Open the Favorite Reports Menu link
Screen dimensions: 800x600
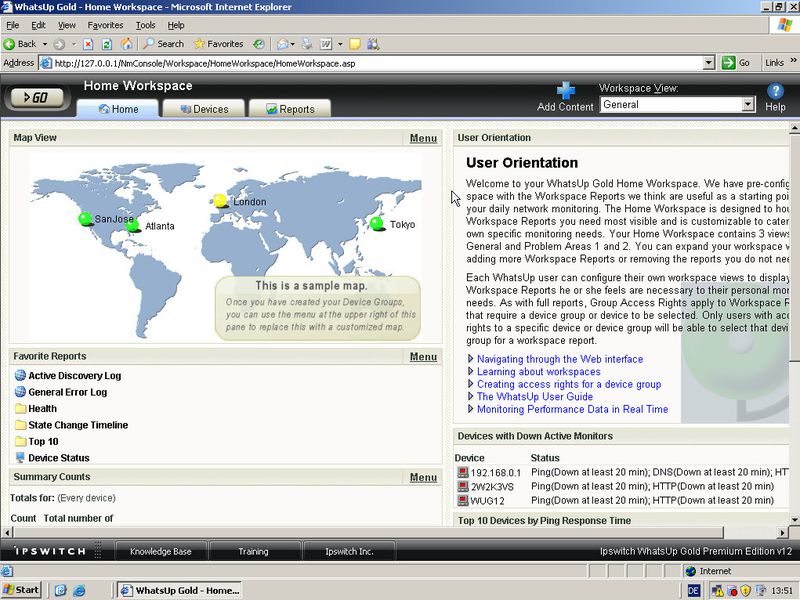pyautogui.click(x=423, y=357)
